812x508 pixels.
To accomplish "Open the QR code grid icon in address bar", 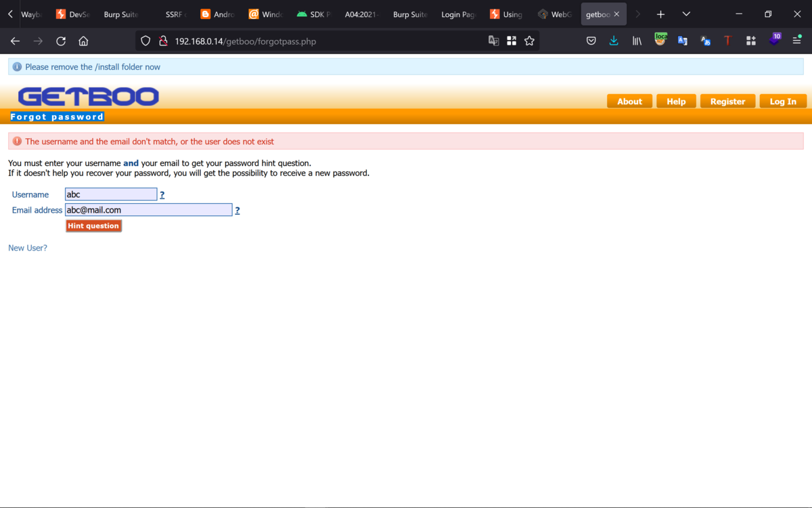I will click(512, 41).
